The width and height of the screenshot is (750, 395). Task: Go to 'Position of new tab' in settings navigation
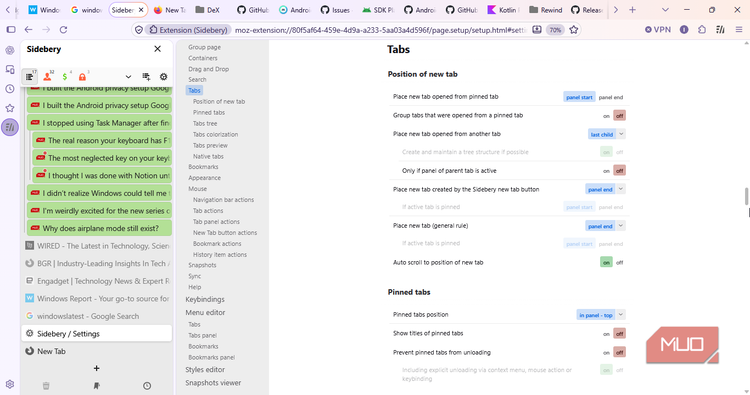pyautogui.click(x=219, y=101)
